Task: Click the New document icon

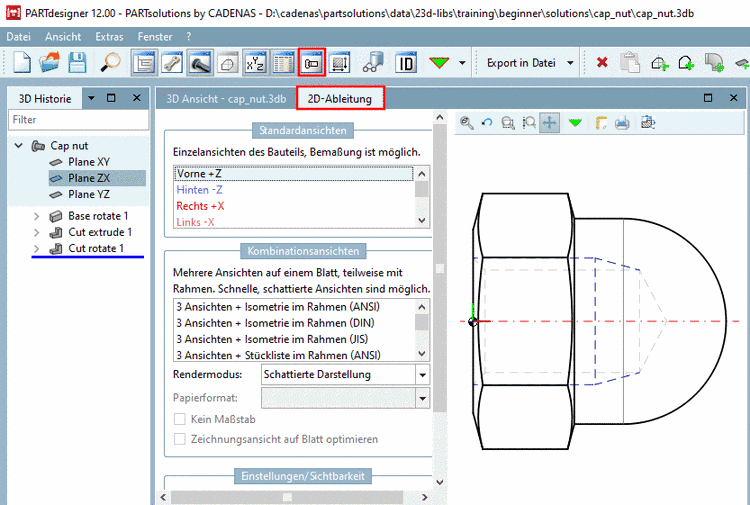Action: click(x=23, y=62)
